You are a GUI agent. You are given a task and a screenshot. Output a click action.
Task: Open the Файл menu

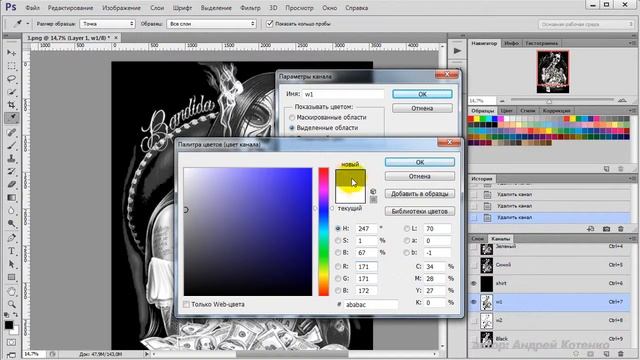(x=32, y=8)
